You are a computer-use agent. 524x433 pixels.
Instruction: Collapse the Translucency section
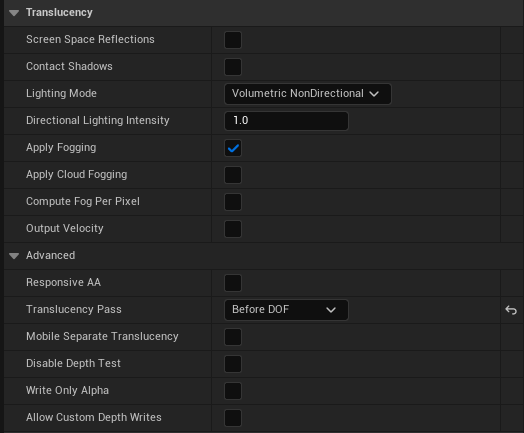(x=14, y=13)
